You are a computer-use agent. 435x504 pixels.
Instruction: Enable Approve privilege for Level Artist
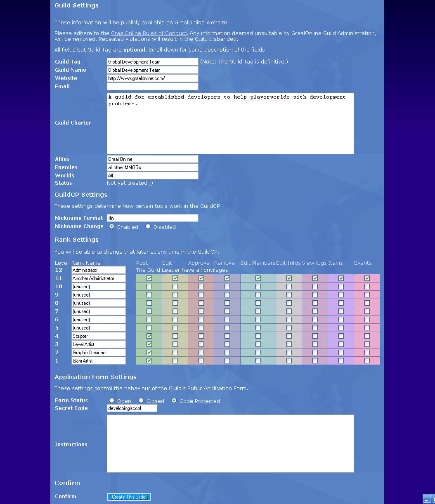click(x=201, y=344)
